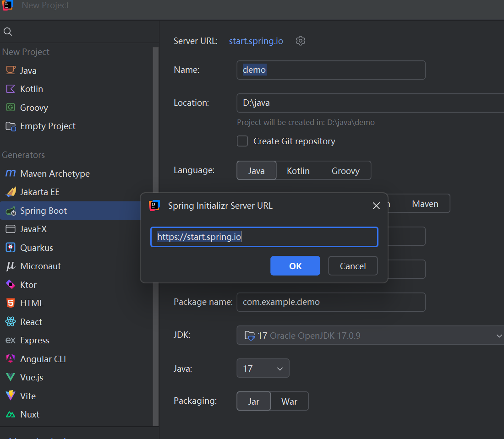This screenshot has height=439, width=504.
Task: Select the JavaFX generator icon
Action: (x=11, y=229)
